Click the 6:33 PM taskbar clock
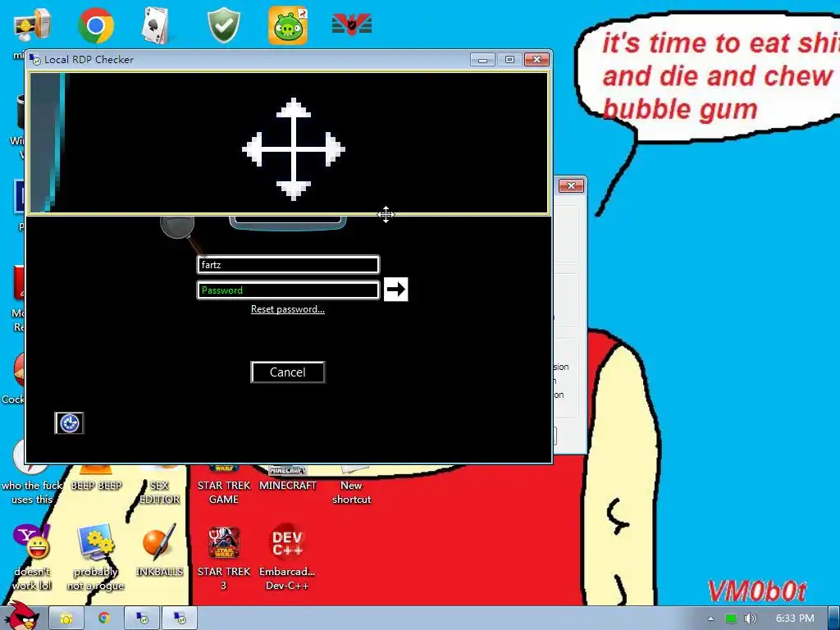 click(795, 619)
